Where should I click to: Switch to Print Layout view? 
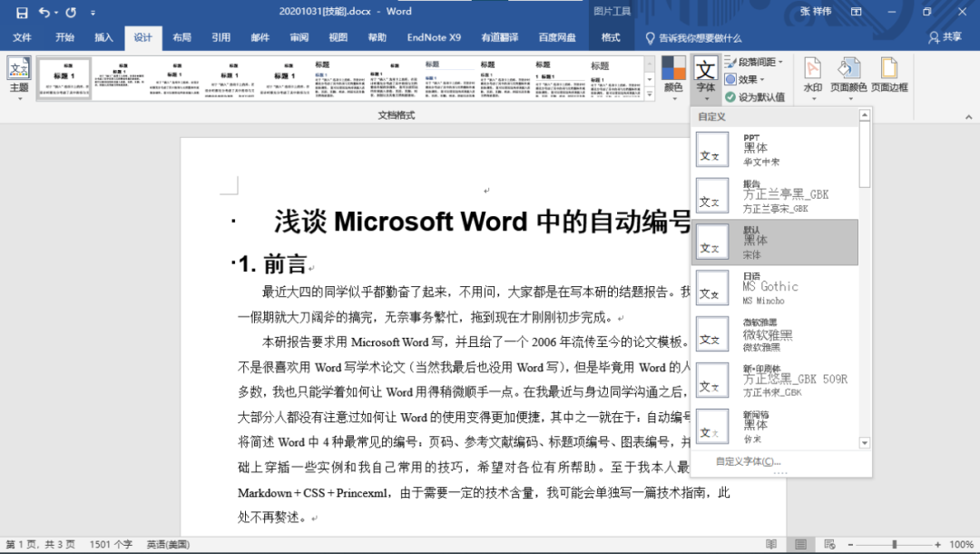pos(800,545)
